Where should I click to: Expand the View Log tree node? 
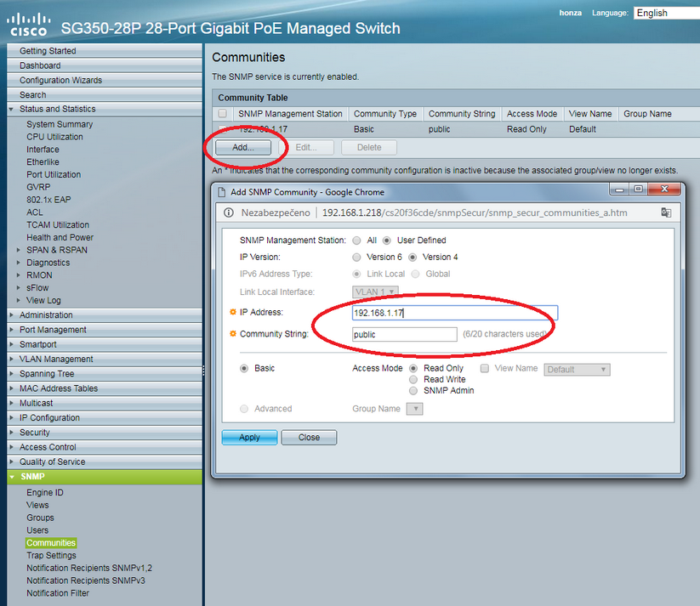[x=19, y=300]
